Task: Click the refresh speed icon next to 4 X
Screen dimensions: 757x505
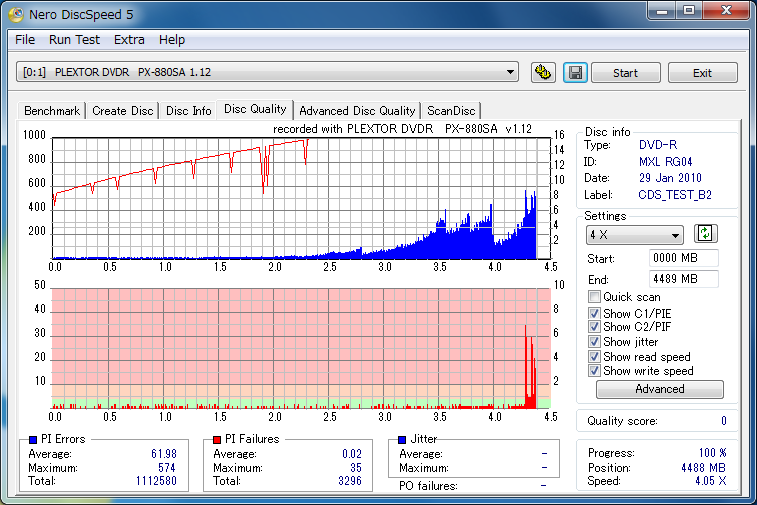Action: (705, 234)
